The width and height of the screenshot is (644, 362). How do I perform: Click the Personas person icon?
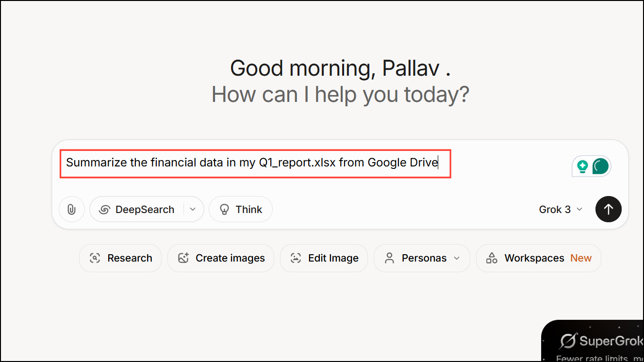tap(389, 258)
